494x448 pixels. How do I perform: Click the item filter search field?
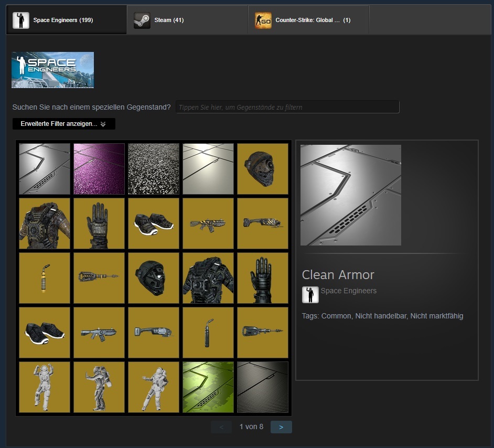(287, 107)
